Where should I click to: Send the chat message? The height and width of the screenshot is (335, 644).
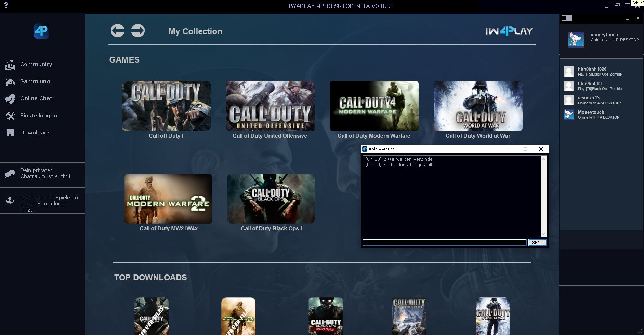point(537,242)
